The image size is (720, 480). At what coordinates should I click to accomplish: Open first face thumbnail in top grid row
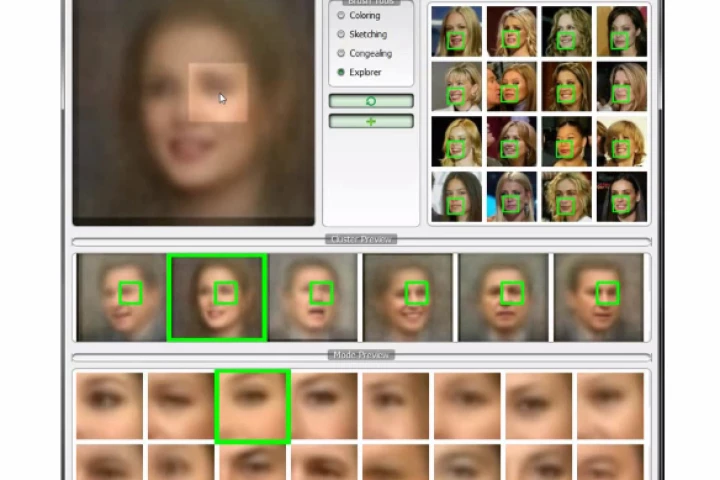point(456,31)
